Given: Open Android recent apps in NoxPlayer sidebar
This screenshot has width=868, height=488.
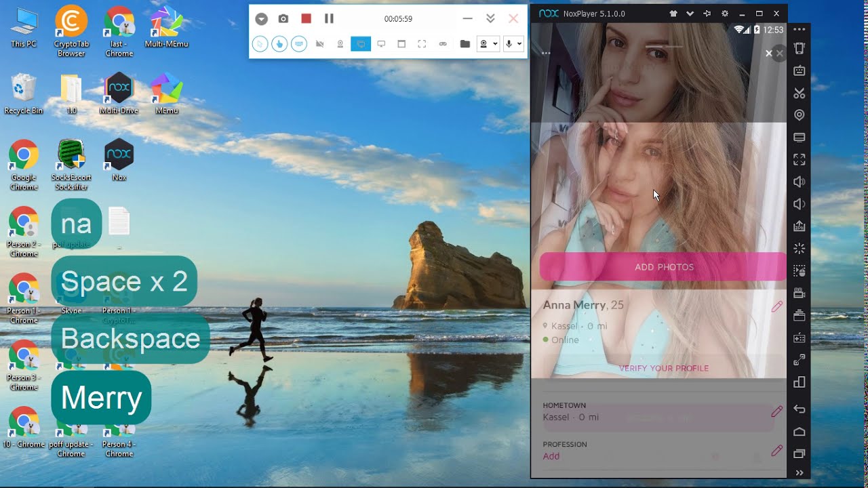Looking at the screenshot, I should tap(800, 453).
